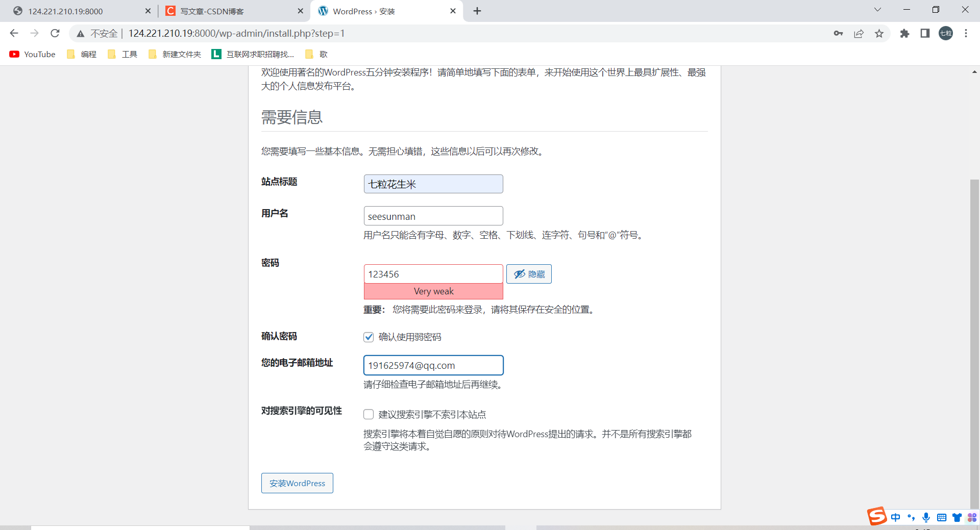The width and height of the screenshot is (980, 530).
Task: Click the Not secure warning icon
Action: tap(81, 34)
